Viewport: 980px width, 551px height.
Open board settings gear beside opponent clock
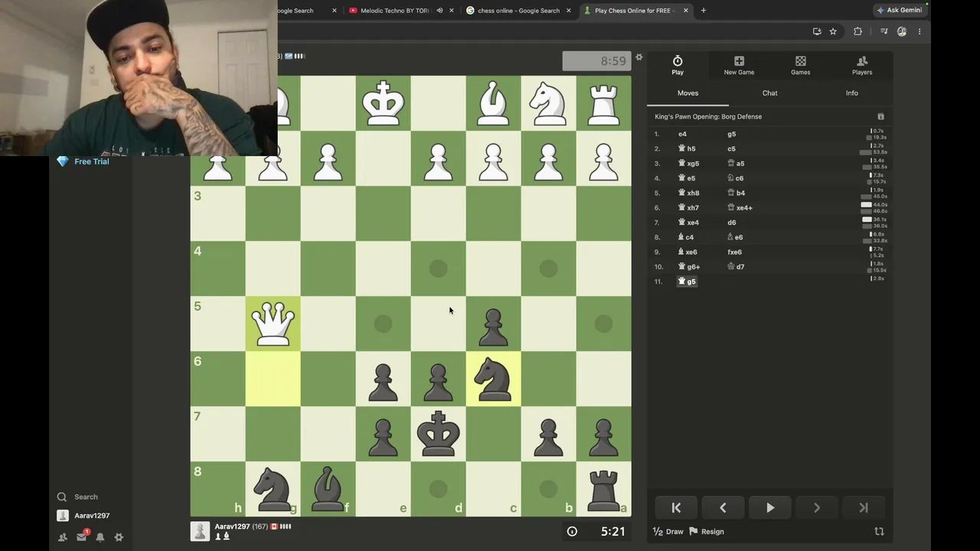(639, 57)
